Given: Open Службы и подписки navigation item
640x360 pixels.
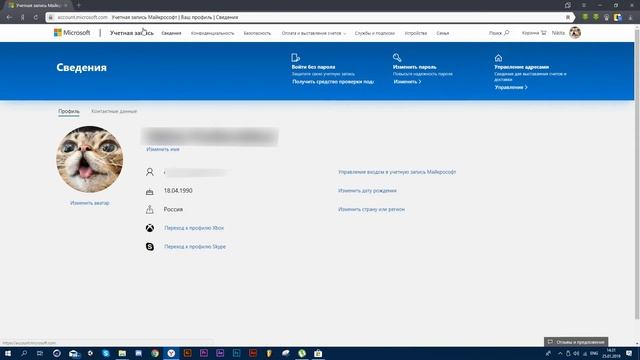Looking at the screenshot, I should [x=375, y=33].
